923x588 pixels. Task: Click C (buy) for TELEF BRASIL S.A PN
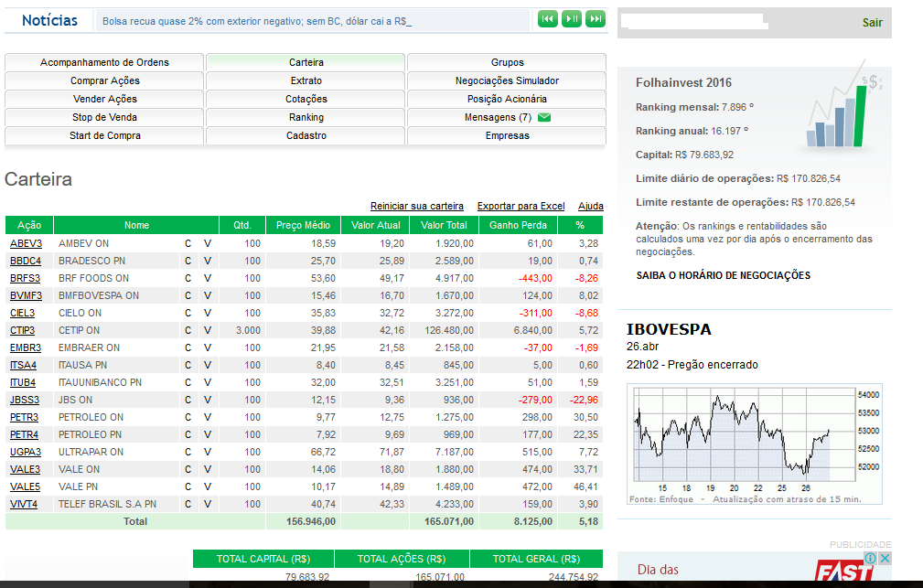[188, 504]
